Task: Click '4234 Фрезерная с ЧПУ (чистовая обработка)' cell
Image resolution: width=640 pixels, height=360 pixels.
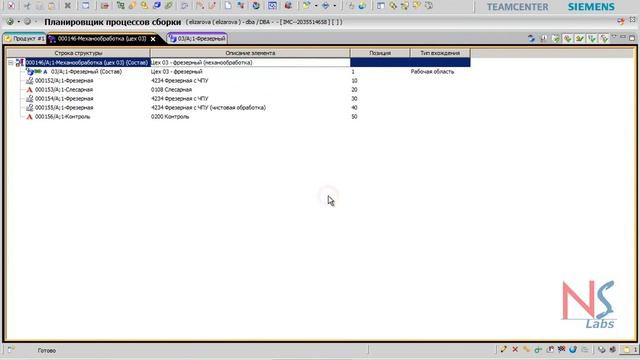Action: 209,108
